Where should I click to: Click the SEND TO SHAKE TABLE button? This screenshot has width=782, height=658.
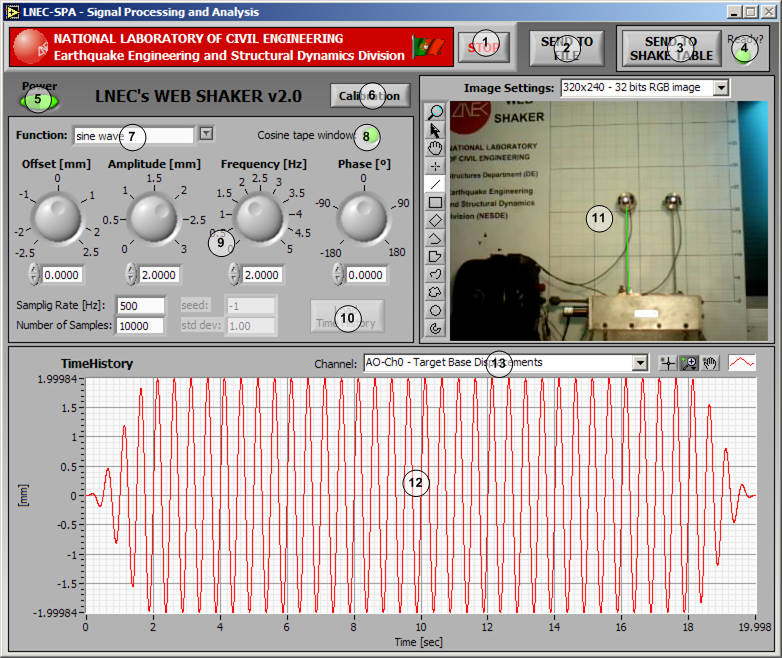point(671,48)
